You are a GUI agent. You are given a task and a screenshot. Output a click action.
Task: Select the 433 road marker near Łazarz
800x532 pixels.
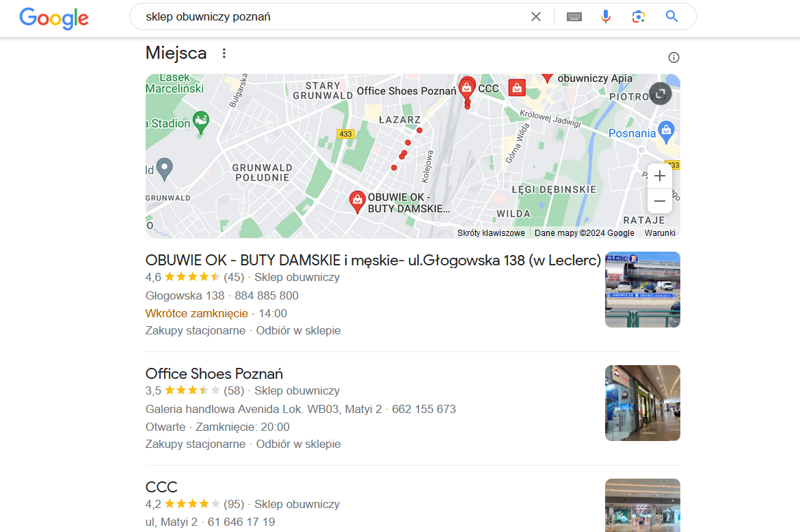tap(345, 134)
